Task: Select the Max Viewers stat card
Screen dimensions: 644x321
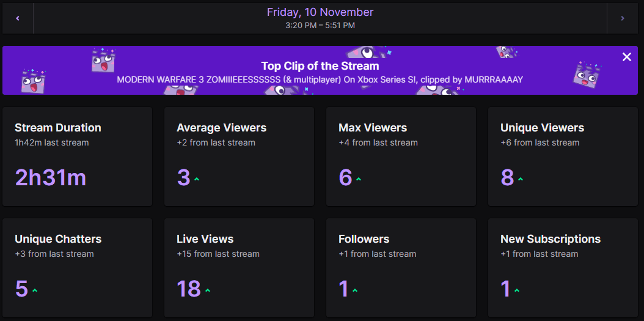Action: tap(401, 157)
